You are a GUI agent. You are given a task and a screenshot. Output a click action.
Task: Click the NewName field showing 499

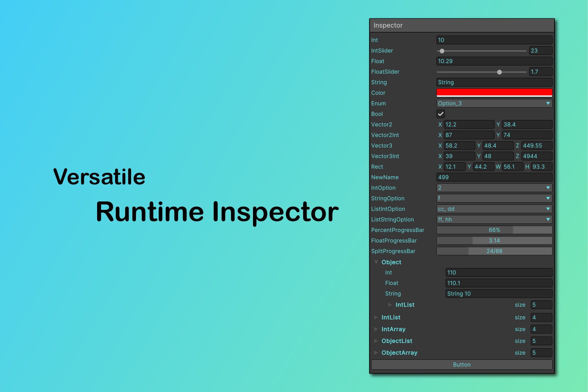coord(494,177)
